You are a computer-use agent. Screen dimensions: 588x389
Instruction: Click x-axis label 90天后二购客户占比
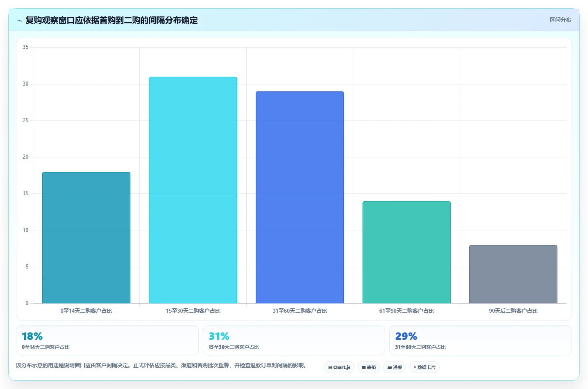click(513, 311)
